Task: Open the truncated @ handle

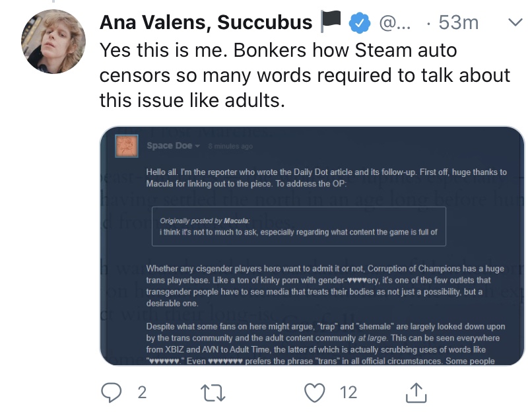Action: click(395, 24)
